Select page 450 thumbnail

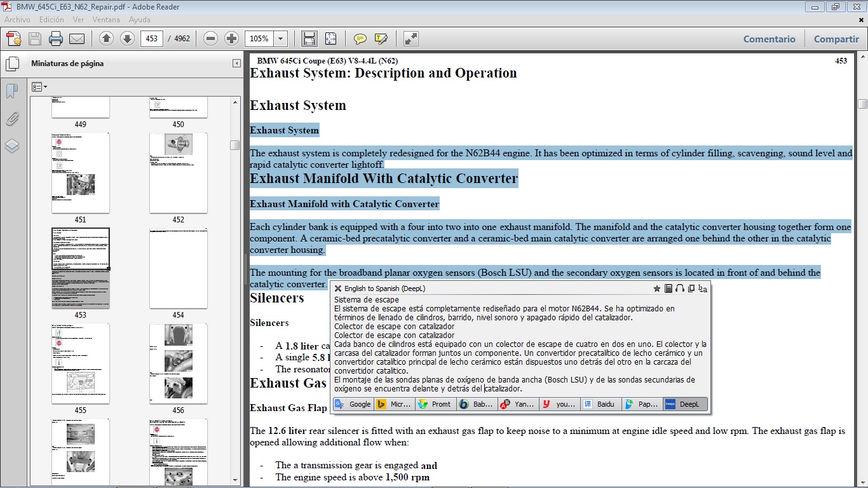pyautogui.click(x=178, y=108)
